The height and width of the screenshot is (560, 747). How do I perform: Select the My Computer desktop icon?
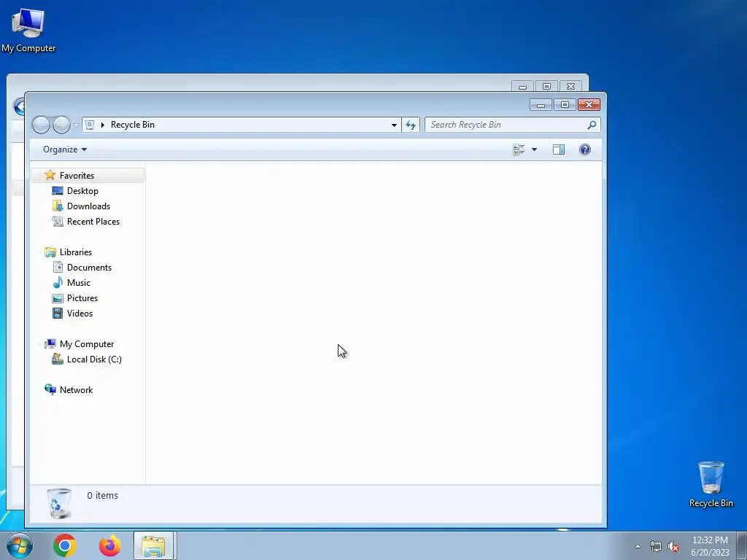[28, 31]
